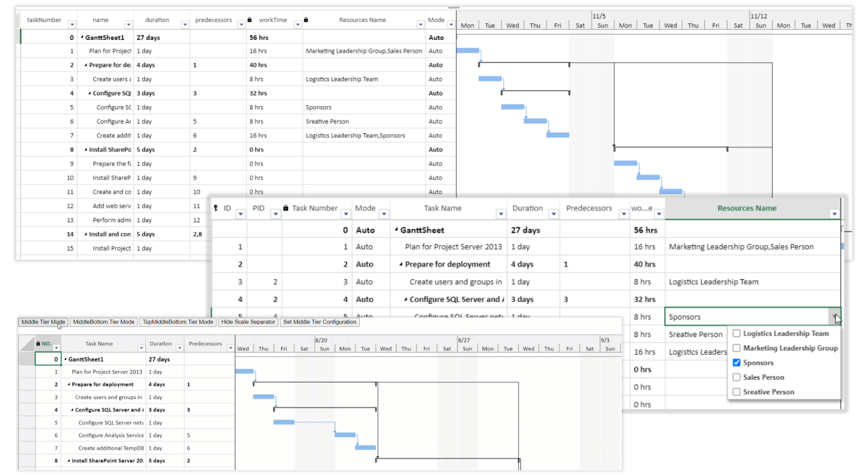Click the key icon beside ID header
The width and height of the screenshot is (868, 475).
tap(216, 208)
